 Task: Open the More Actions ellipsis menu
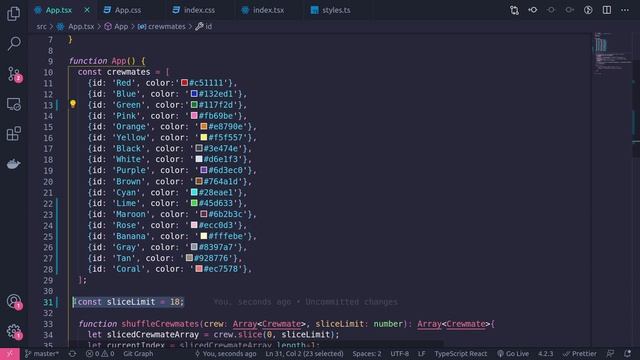point(625,10)
